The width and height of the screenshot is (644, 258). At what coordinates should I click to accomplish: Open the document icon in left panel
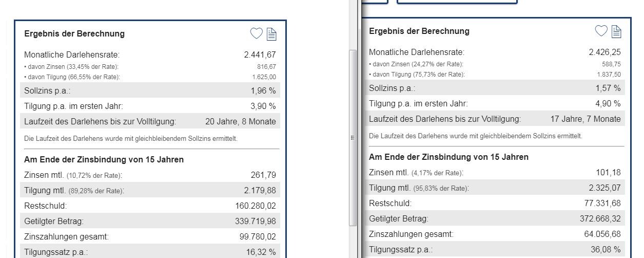[271, 34]
